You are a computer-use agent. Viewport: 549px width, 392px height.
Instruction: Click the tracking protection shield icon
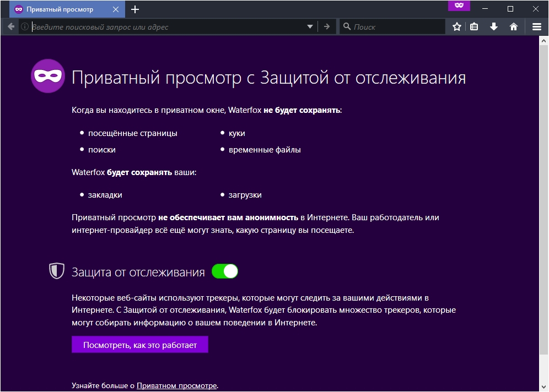point(57,271)
